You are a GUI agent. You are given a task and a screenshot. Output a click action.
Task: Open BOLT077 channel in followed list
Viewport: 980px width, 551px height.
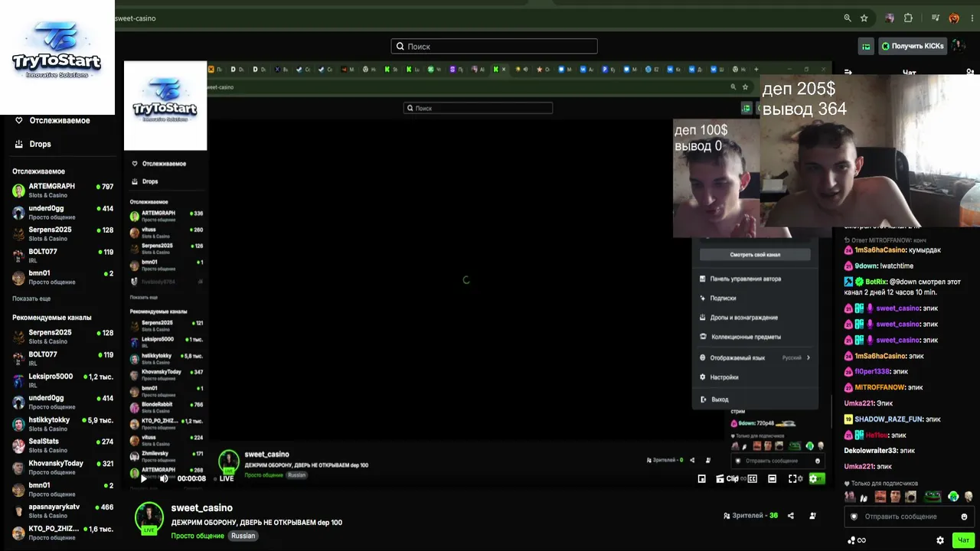click(63, 256)
